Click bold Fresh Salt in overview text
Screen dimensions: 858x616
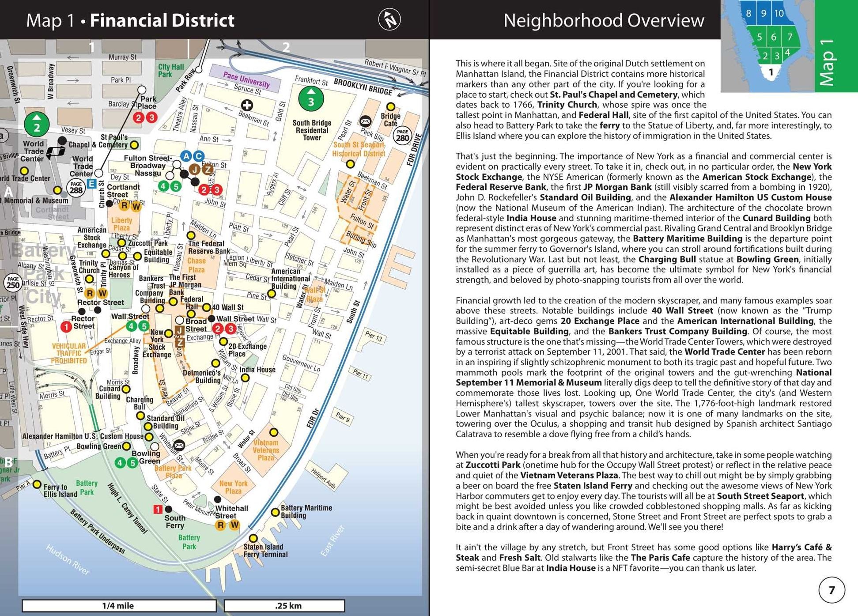pyautogui.click(x=520, y=557)
